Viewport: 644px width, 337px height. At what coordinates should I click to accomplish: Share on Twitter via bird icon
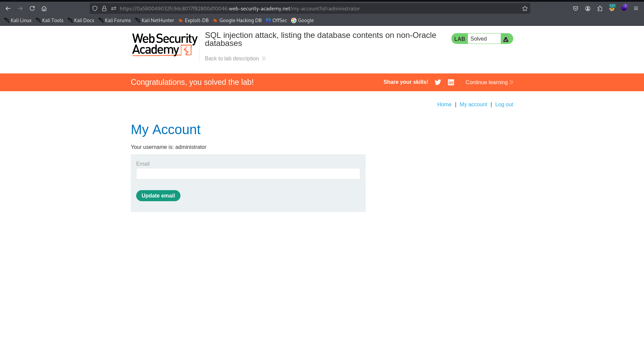click(x=438, y=82)
